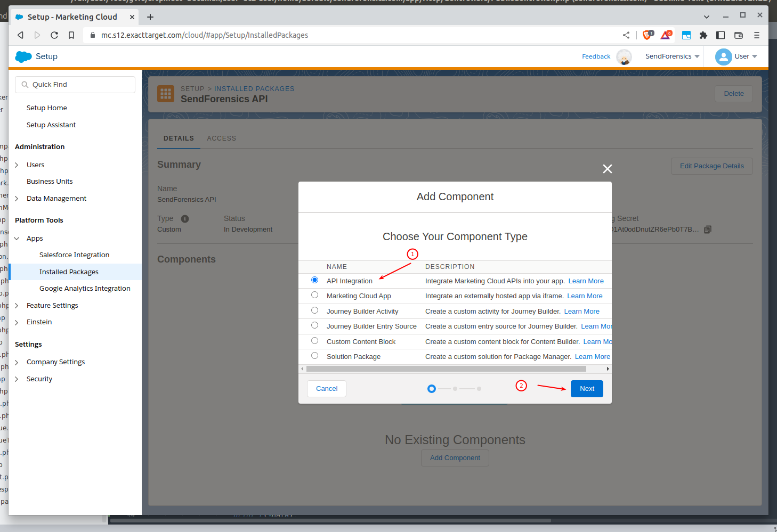Click the Cancel button in dialog
777x532 pixels.
327,389
